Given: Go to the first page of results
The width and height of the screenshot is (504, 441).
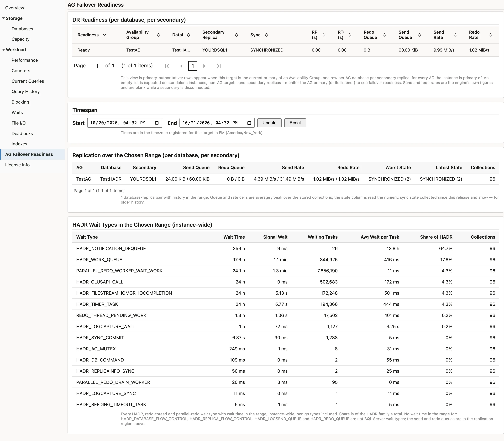Looking at the screenshot, I should coord(167,66).
